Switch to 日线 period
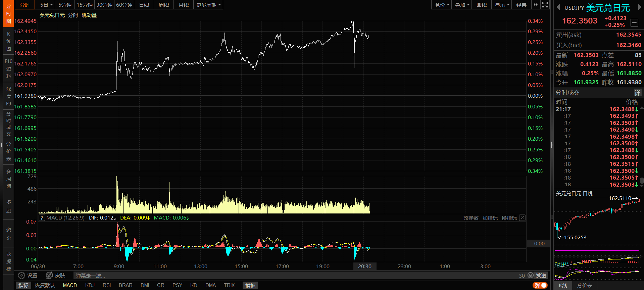 [x=144, y=5]
